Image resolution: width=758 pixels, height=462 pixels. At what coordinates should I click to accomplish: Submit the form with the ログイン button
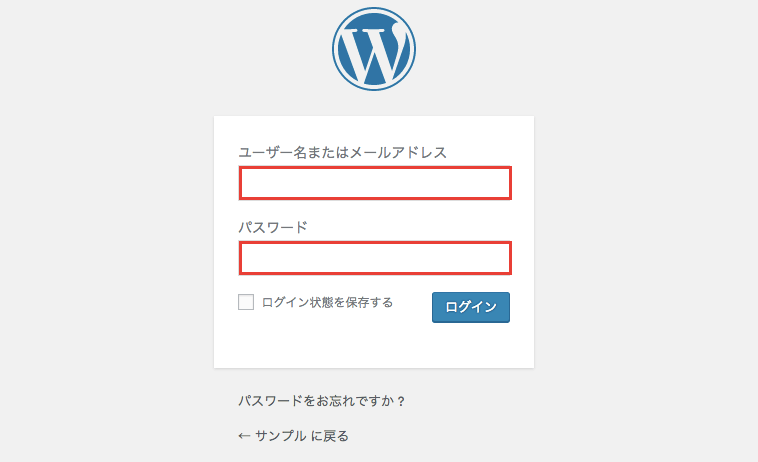click(471, 307)
